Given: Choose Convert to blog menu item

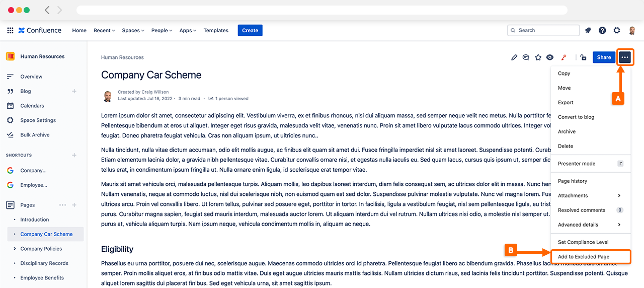Looking at the screenshot, I should (x=576, y=117).
